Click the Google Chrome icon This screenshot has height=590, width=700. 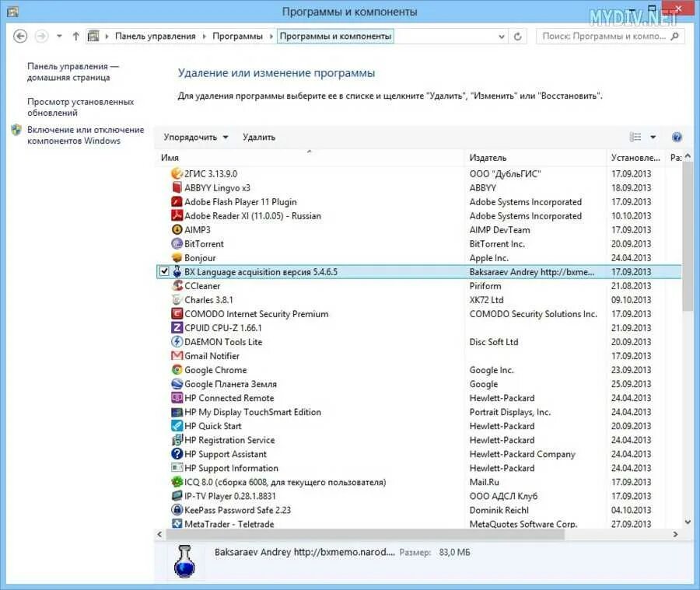point(177,370)
